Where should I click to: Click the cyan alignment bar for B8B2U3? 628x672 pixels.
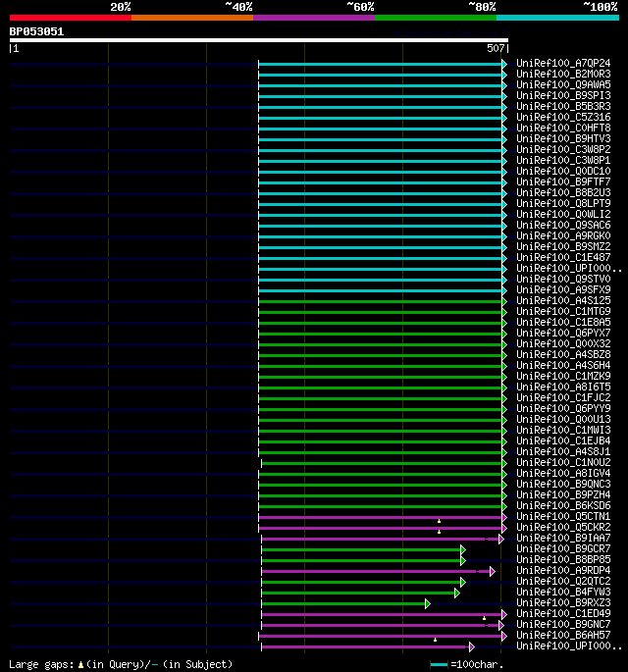click(380, 193)
